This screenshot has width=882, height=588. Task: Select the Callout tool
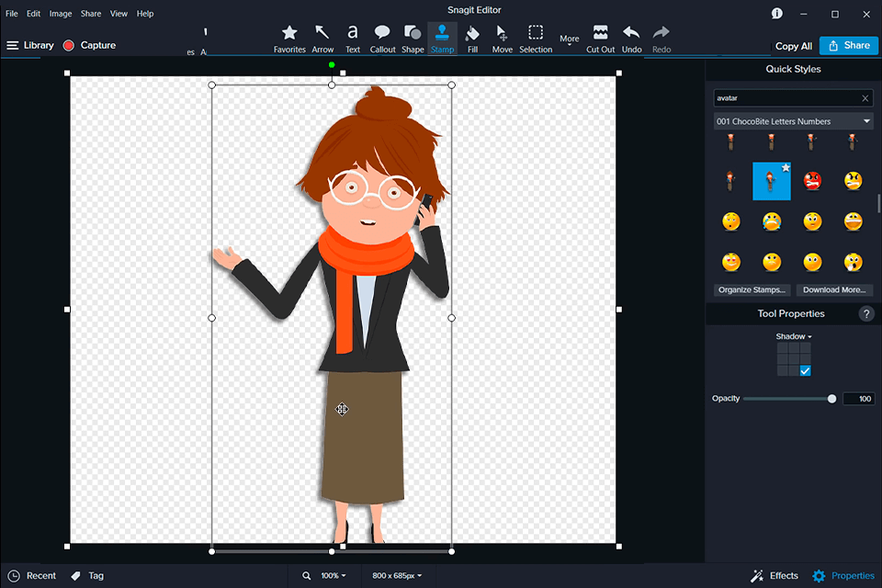pyautogui.click(x=382, y=39)
